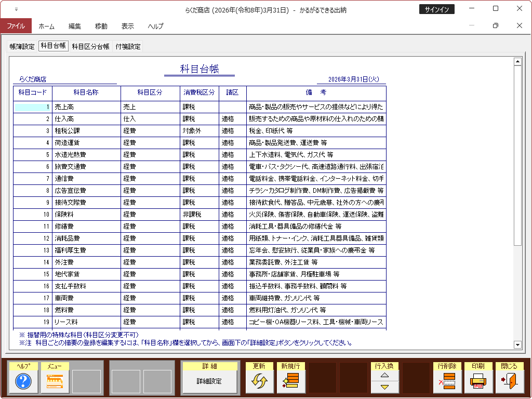Open the Quick Access Toolbar customize dropdown

(16, 9)
